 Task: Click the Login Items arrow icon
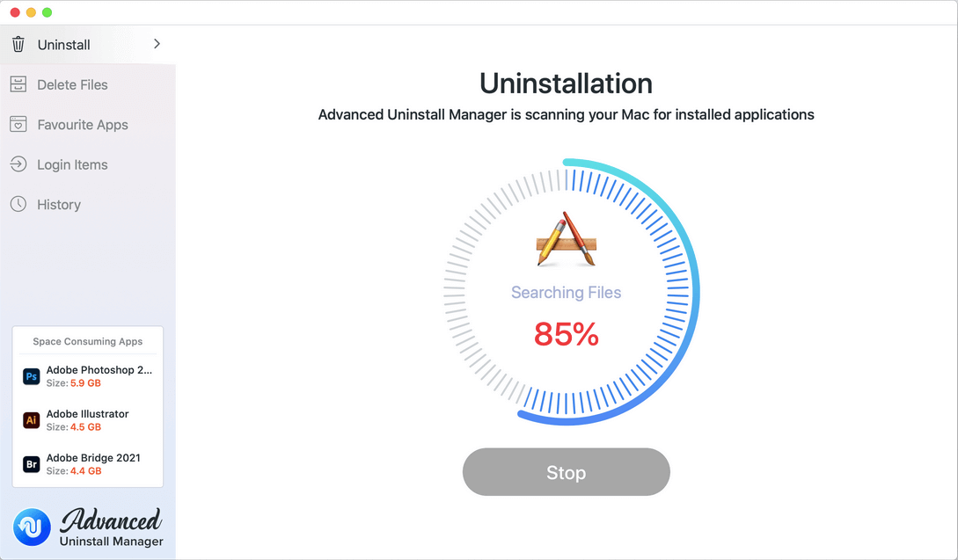18,164
